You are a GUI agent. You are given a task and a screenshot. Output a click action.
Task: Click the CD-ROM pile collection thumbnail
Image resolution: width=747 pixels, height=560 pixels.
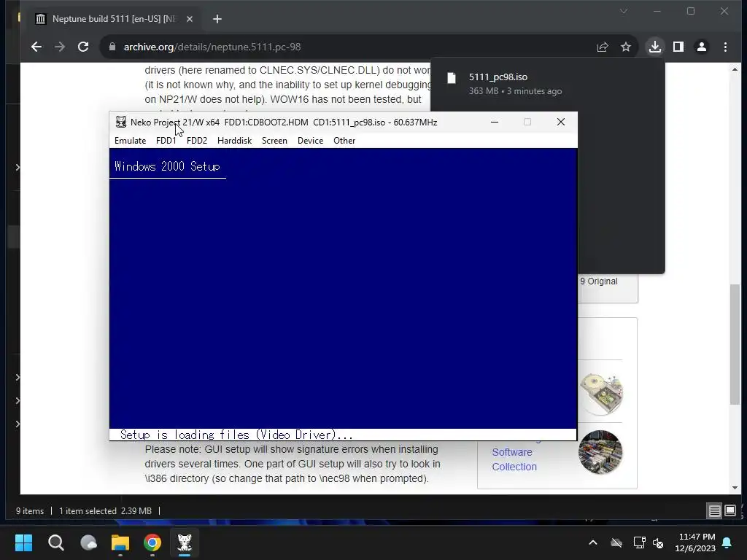coord(600,452)
